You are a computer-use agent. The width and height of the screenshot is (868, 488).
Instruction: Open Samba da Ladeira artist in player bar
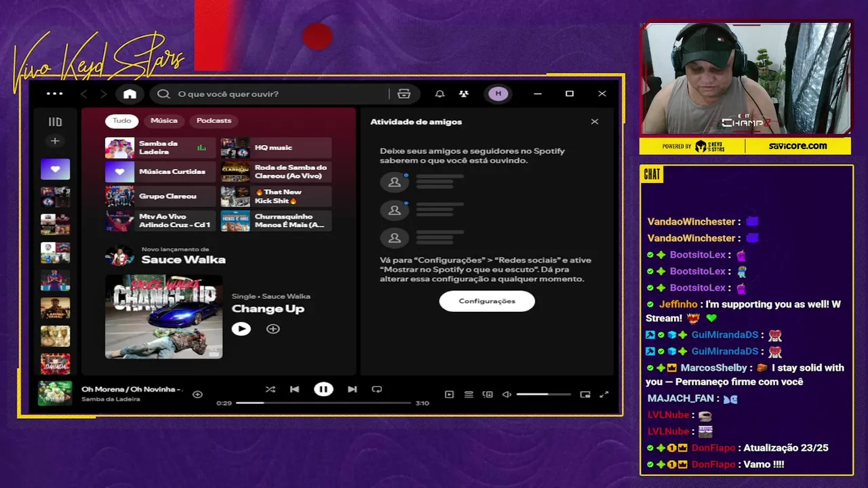111,399
